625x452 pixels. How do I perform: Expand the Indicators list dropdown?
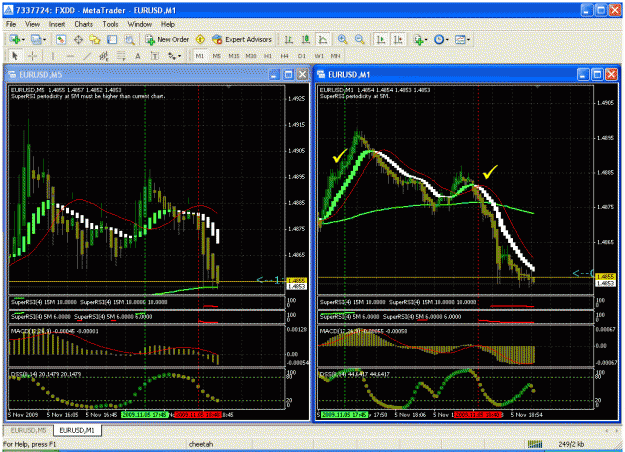tap(426, 40)
